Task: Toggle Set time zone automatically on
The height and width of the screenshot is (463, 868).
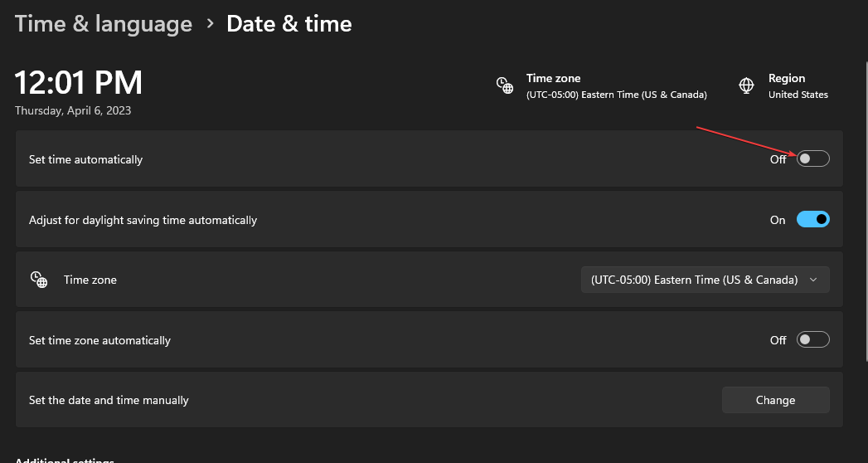Action: pyautogui.click(x=812, y=340)
